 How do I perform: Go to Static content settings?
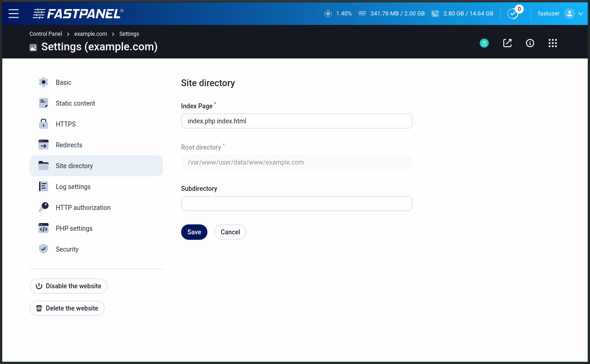point(96,103)
